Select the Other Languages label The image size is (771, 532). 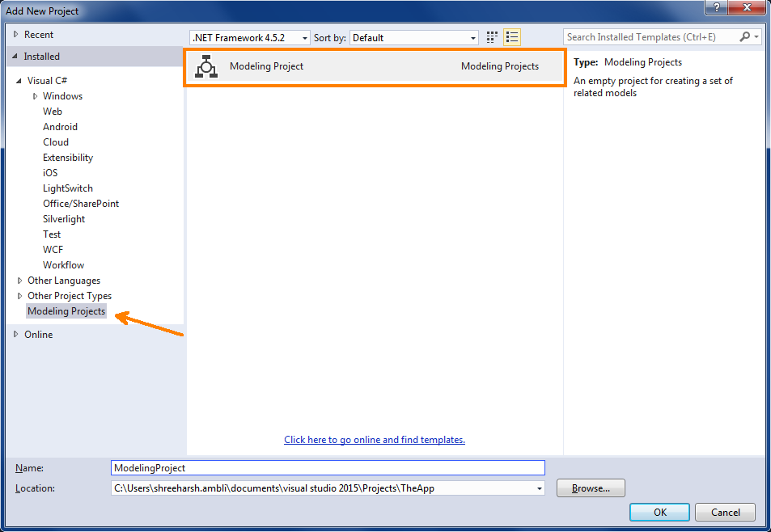pyautogui.click(x=64, y=281)
